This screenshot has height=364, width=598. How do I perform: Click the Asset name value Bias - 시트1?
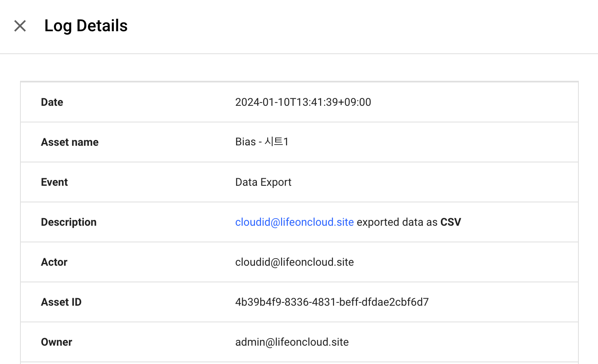pos(262,142)
